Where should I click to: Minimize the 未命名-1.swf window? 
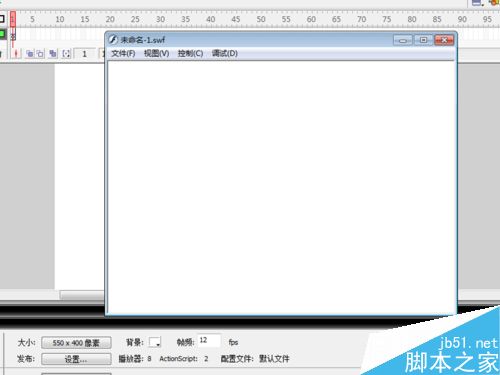pyautogui.click(x=403, y=40)
